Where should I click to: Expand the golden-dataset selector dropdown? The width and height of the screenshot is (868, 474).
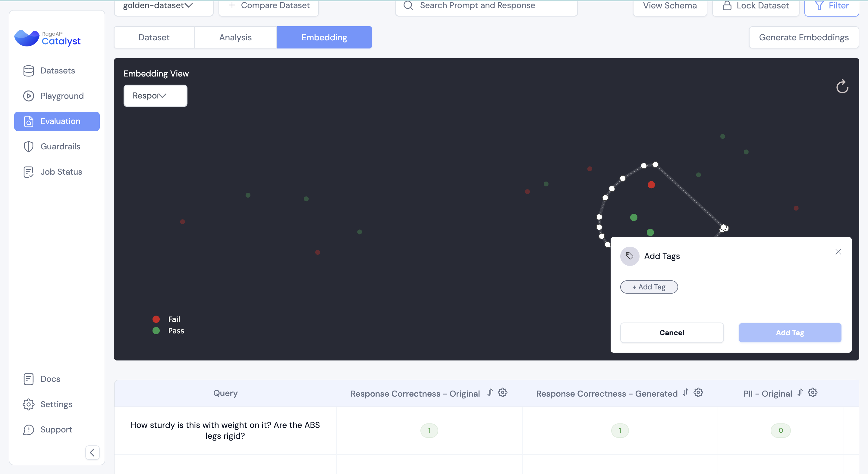point(163,6)
